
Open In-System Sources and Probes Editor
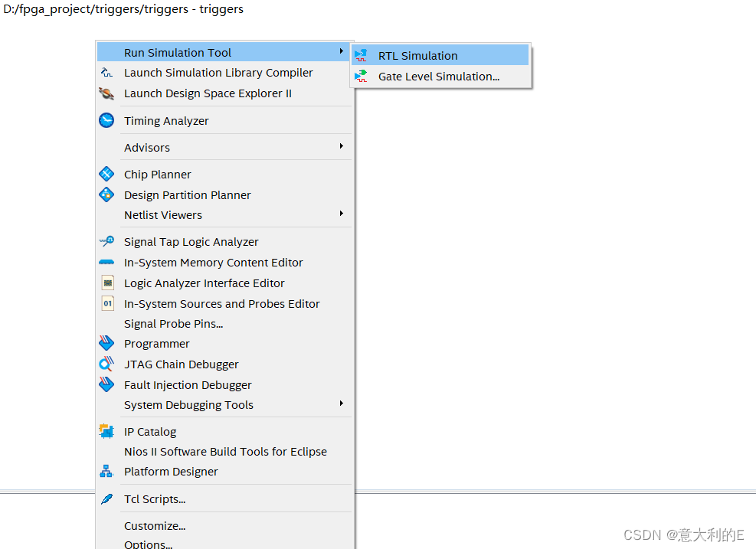pos(224,304)
